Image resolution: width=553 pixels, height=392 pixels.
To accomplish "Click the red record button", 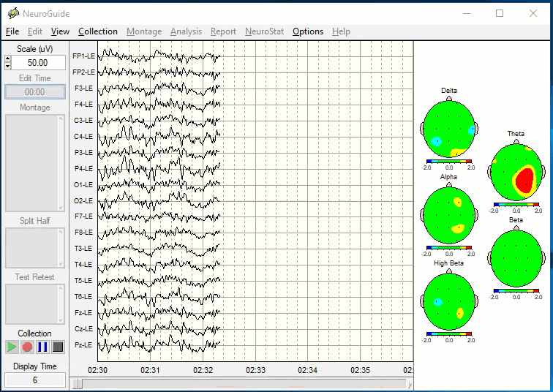I will [27, 347].
